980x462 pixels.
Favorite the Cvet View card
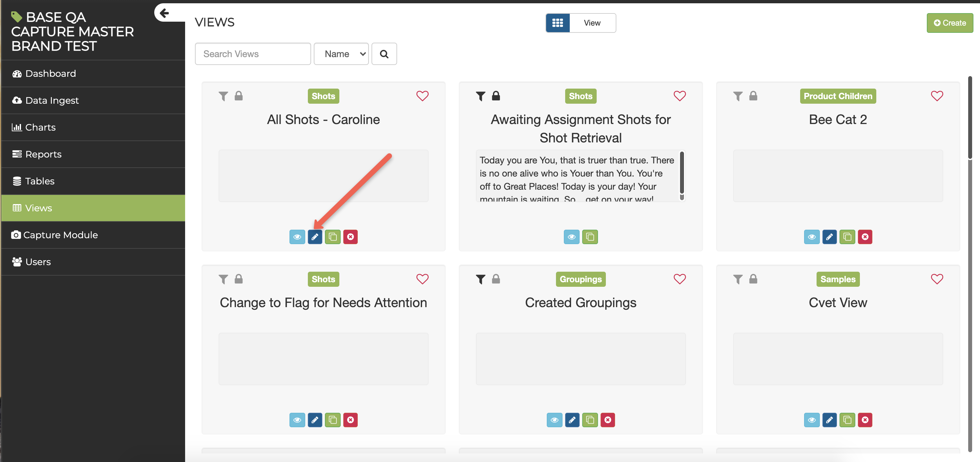click(937, 279)
